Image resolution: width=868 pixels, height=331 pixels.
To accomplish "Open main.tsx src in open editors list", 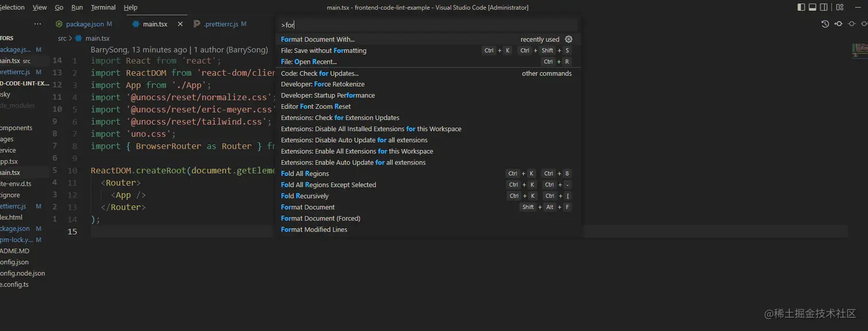I will tap(24, 61).
